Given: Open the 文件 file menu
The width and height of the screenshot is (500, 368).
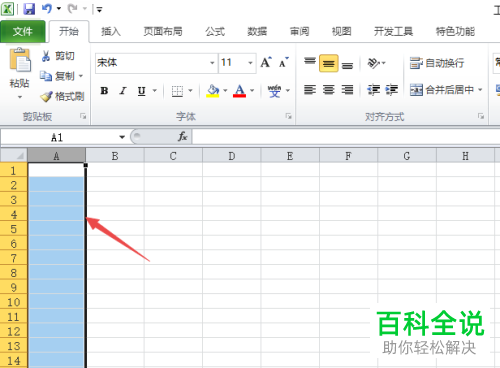Looking at the screenshot, I should tap(23, 31).
